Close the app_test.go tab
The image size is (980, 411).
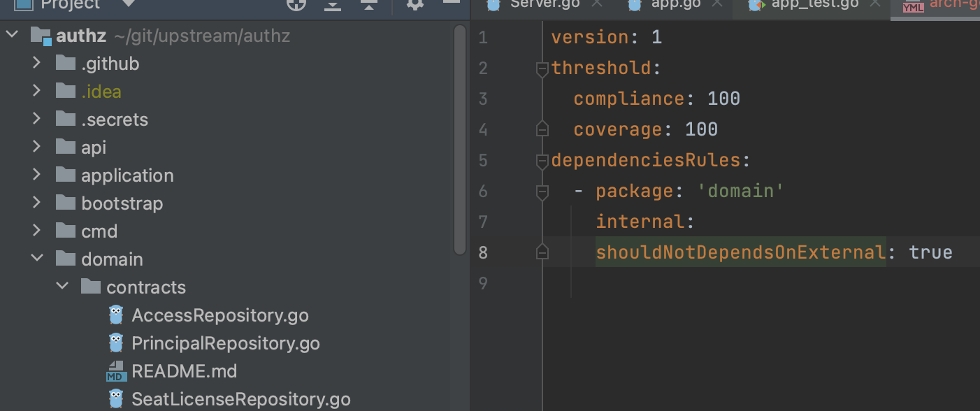coord(874,3)
